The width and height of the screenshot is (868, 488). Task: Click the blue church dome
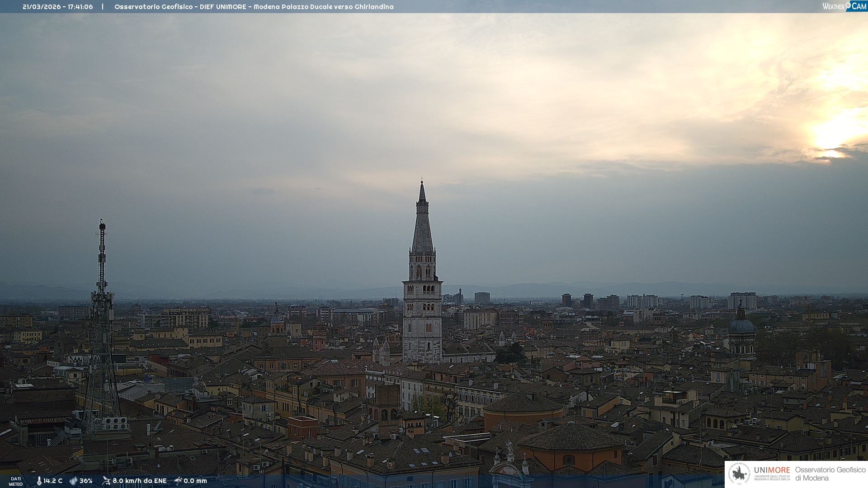coord(741,325)
